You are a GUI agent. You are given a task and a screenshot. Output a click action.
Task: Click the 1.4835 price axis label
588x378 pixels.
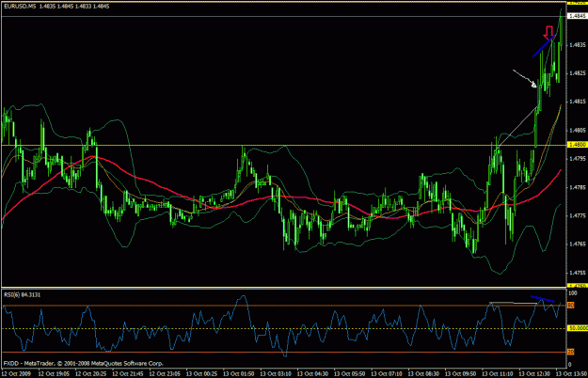point(577,44)
